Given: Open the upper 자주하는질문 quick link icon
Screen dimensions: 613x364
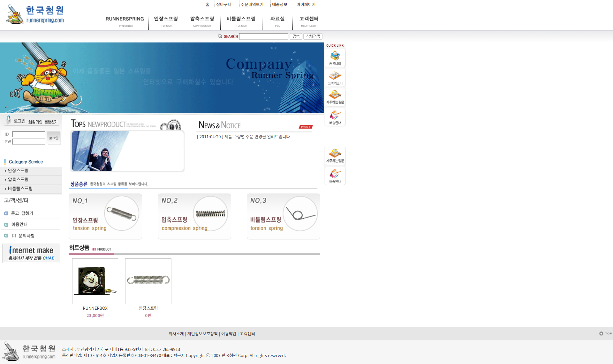Looking at the screenshot, I should tap(335, 97).
